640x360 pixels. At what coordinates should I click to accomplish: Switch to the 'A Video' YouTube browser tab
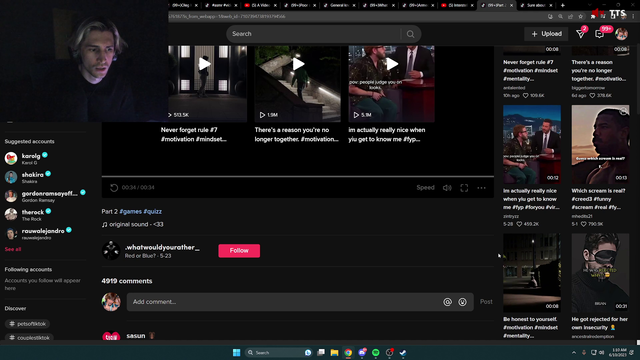(260, 5)
